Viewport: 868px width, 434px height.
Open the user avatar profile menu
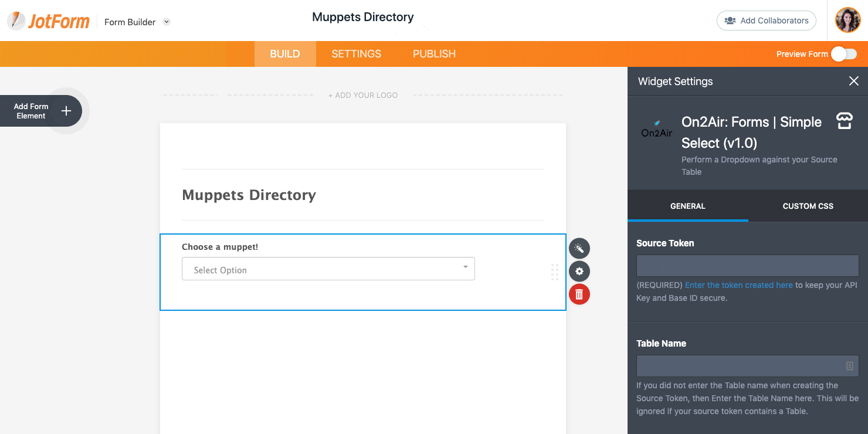847,21
